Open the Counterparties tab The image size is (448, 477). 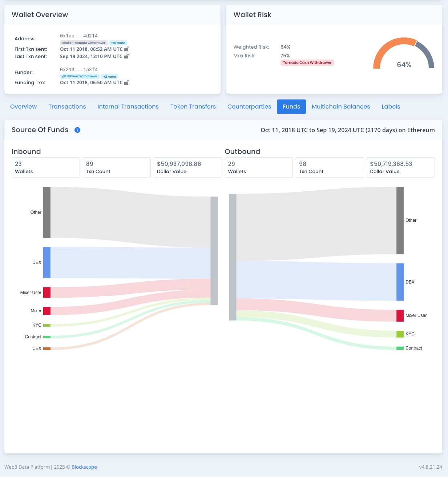tap(249, 107)
